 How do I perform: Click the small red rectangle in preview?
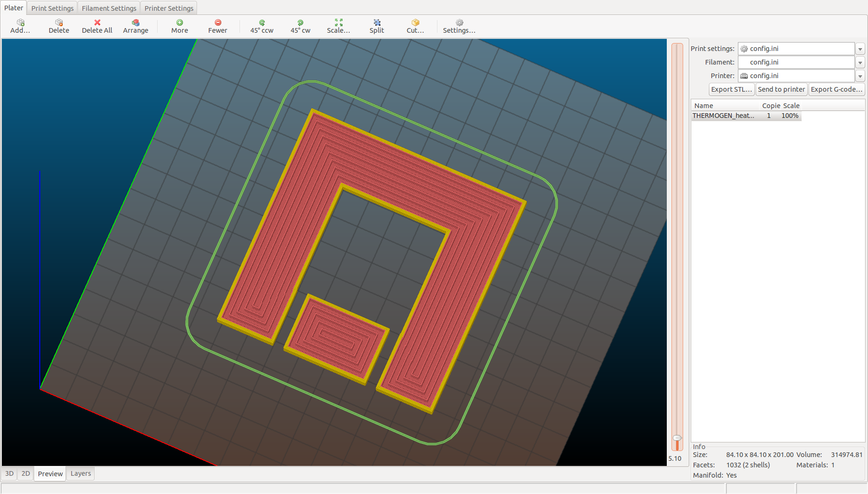click(336, 340)
